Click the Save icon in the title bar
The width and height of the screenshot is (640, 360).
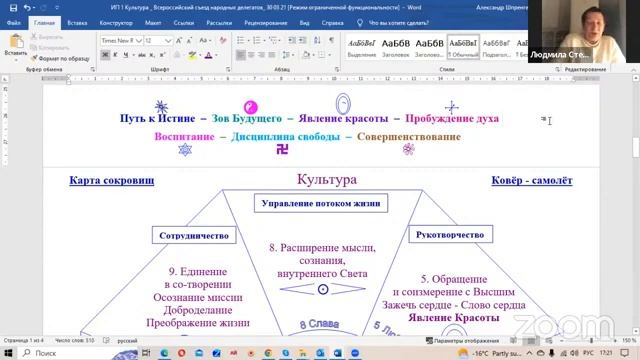[x=13, y=7]
